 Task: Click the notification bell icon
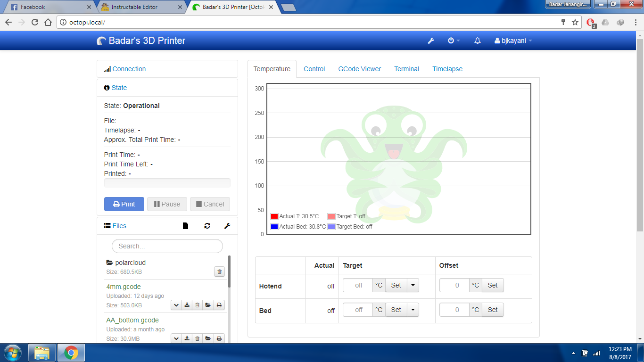pyautogui.click(x=478, y=41)
